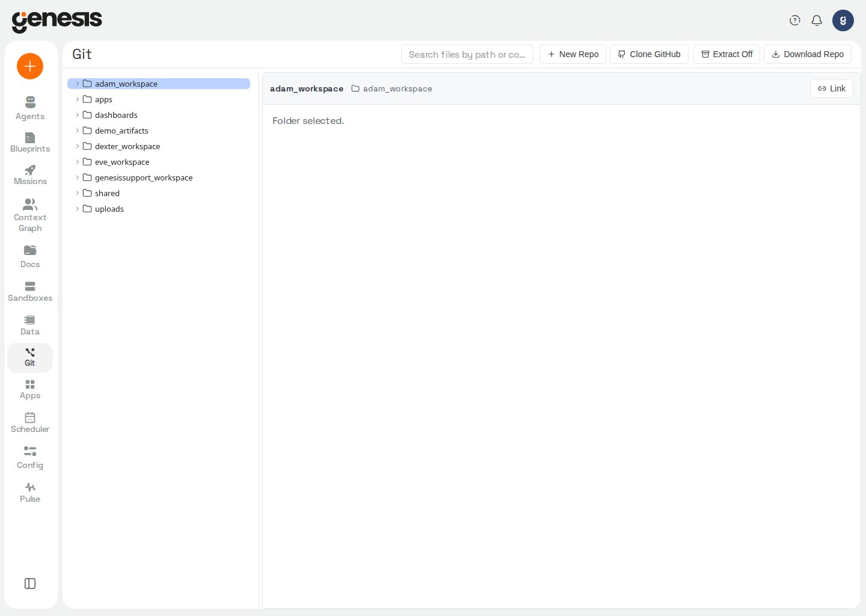
Task: Click the Genesis logo
Action: pos(57,21)
